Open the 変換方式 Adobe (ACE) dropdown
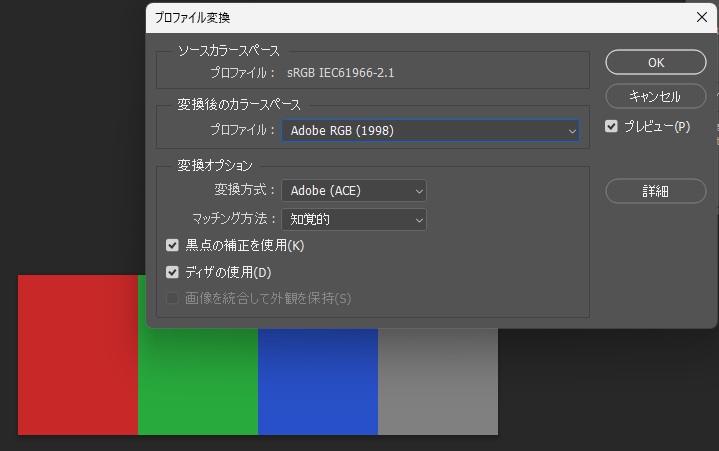This screenshot has height=451, width=719. (354, 191)
